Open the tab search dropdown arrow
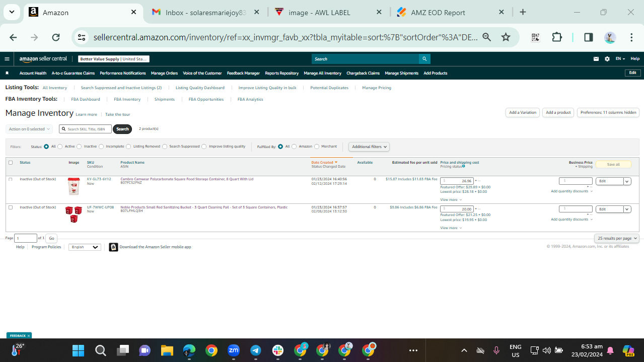The width and height of the screenshot is (644, 362). click(11, 12)
